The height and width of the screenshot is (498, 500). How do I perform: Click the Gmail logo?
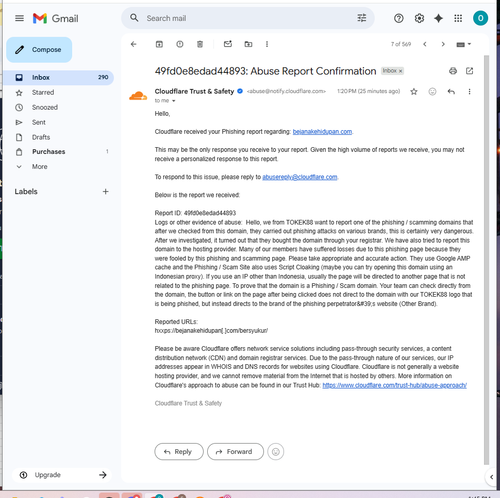(x=56, y=18)
